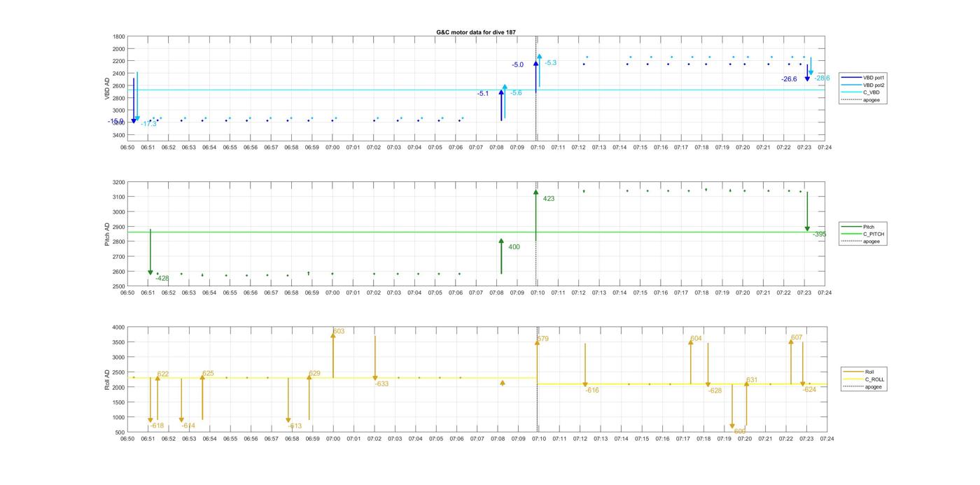Click "C_PITCH" legend entry
The width and height of the screenshot is (980, 485).
tap(874, 234)
